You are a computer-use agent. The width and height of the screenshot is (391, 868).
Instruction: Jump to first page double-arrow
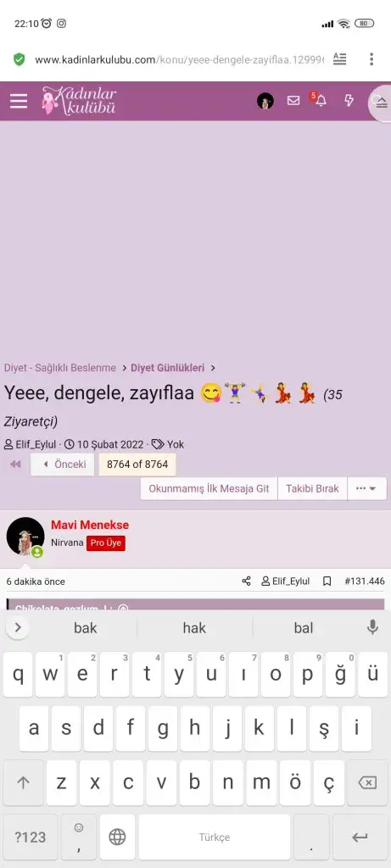pos(15,465)
